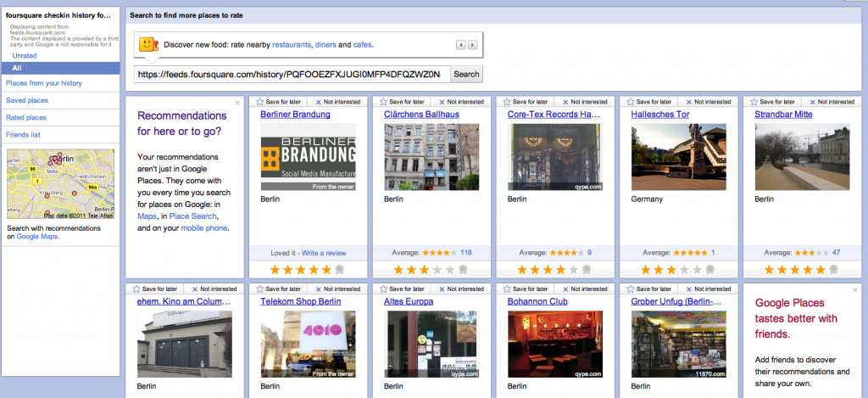The height and width of the screenshot is (398, 868).
Task: Click the Grober Unfug bookstore photo
Action: 679,345
